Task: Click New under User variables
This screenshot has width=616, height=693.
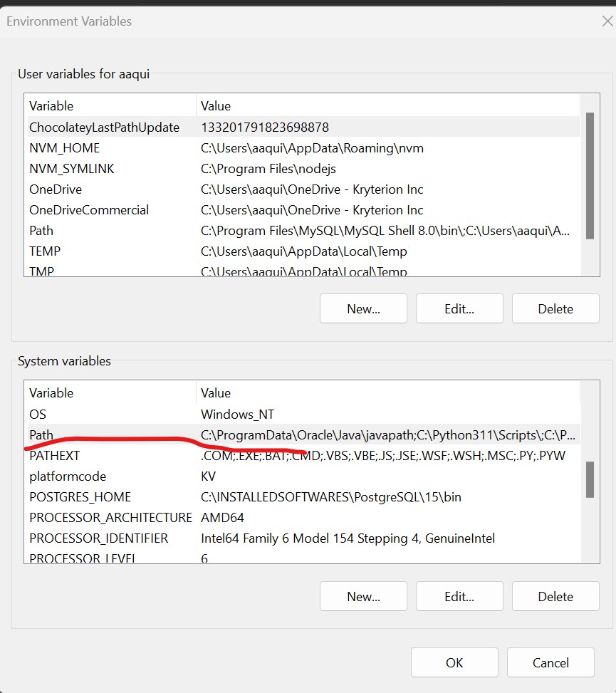Action: click(x=363, y=308)
